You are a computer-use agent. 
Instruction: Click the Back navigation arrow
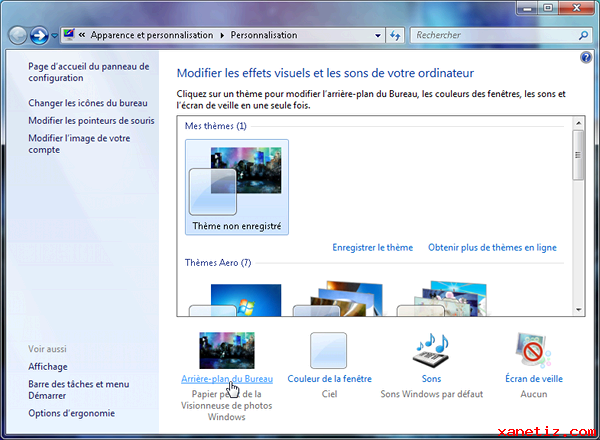click(x=18, y=36)
